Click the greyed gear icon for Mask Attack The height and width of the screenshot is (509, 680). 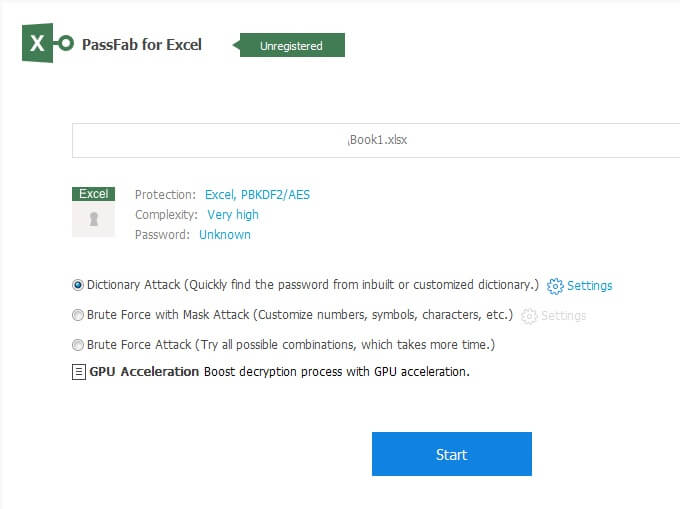(x=529, y=316)
